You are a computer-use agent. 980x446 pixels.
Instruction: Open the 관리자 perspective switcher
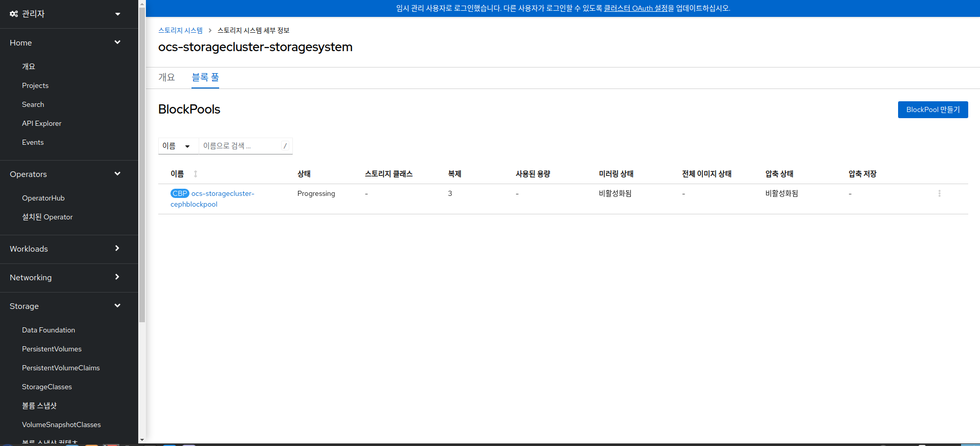65,14
